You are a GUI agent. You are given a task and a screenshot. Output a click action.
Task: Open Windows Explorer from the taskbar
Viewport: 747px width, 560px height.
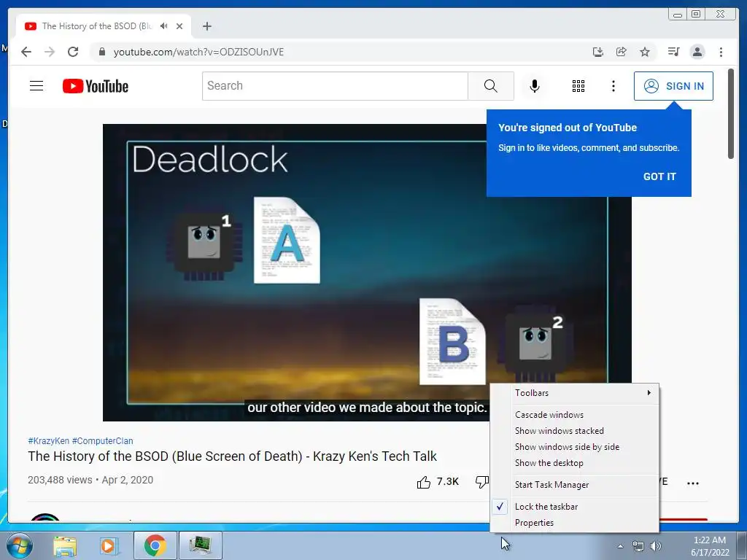click(x=65, y=546)
